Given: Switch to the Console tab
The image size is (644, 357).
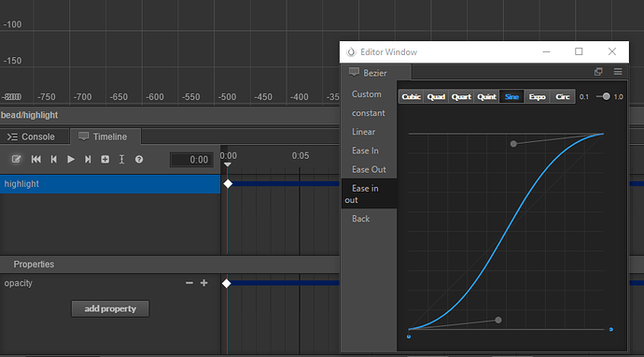Looking at the screenshot, I should pos(31,136).
